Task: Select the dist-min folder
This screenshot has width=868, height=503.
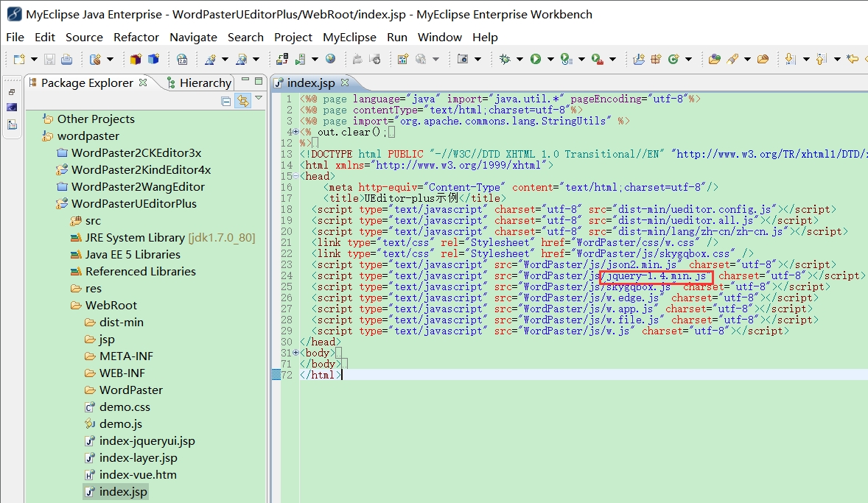Action: (122, 323)
